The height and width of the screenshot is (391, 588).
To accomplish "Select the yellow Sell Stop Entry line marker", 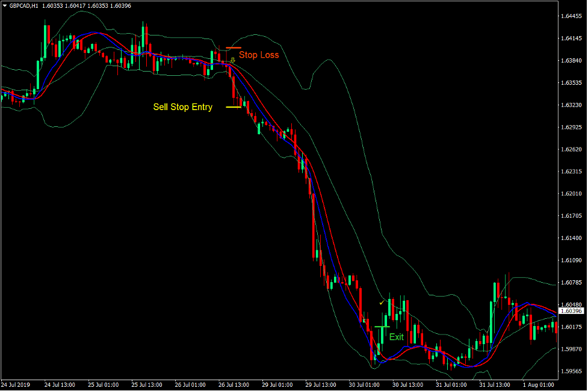I will coord(233,107).
